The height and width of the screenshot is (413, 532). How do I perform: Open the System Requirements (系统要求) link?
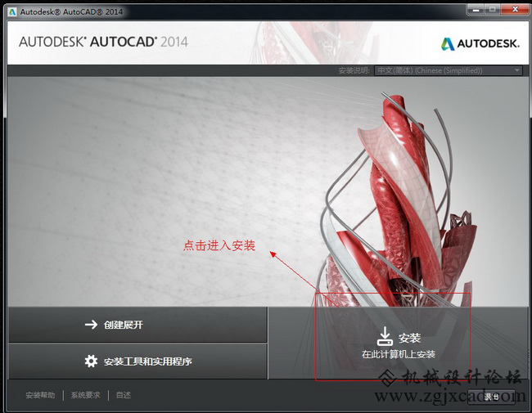point(85,395)
